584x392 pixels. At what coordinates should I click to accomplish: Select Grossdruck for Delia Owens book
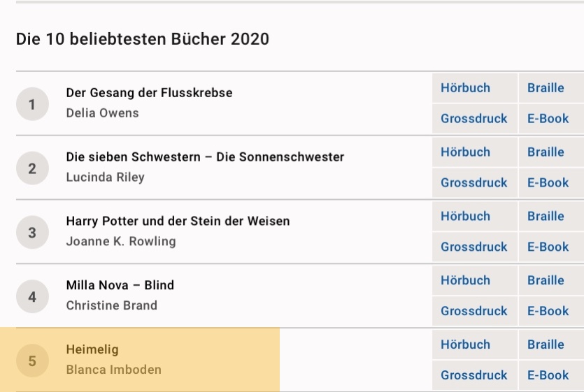coord(474,118)
